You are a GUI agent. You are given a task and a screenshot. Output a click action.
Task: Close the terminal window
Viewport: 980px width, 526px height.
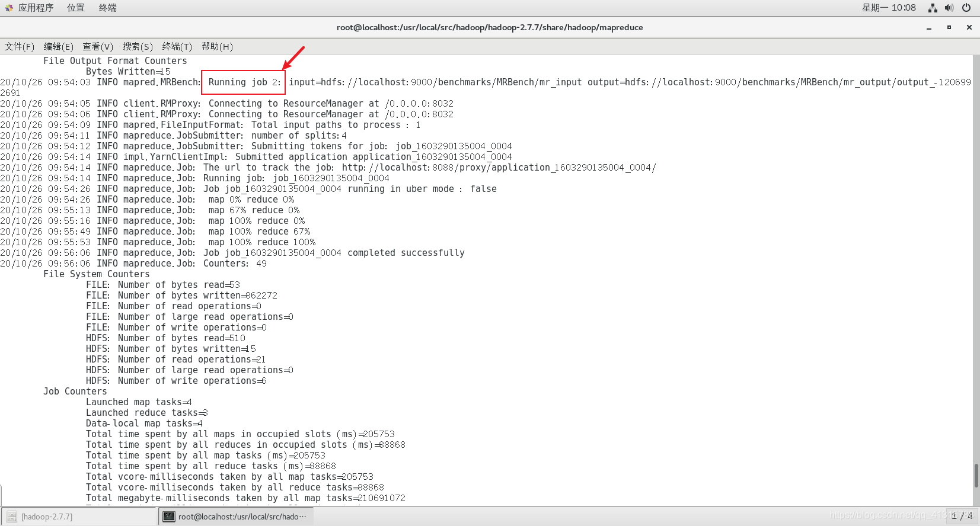pyautogui.click(x=969, y=27)
